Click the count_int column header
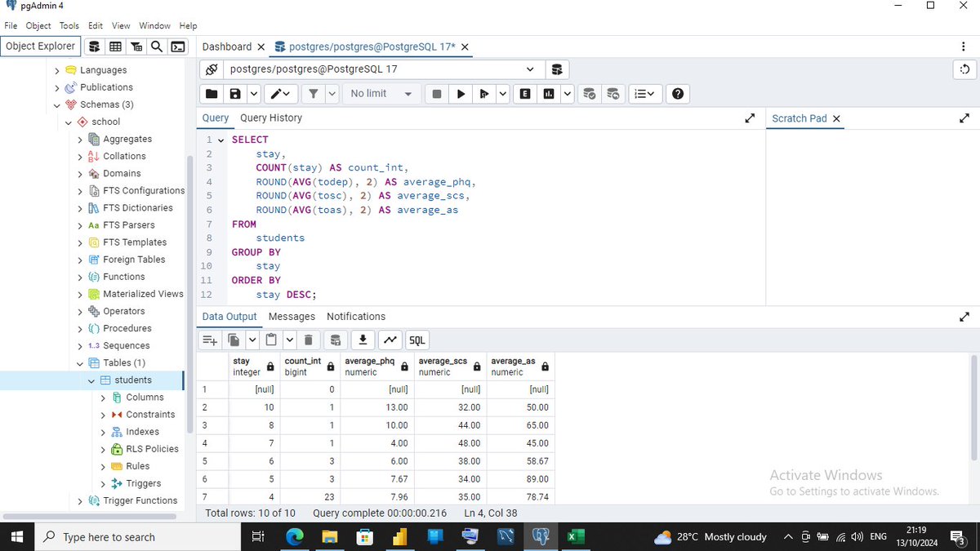 [310, 367]
